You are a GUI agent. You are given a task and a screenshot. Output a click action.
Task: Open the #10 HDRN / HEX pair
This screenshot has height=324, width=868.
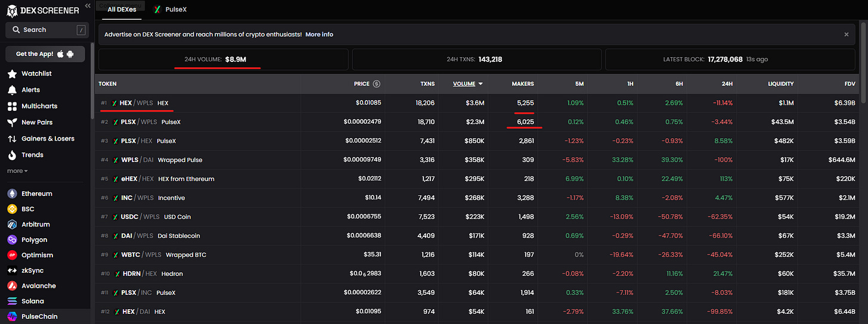(x=477, y=274)
